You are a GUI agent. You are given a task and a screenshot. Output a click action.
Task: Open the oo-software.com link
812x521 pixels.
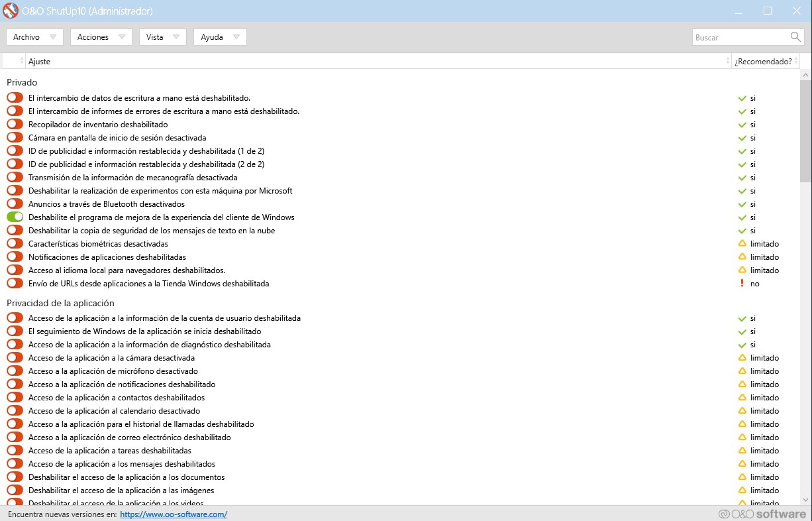pos(174,514)
